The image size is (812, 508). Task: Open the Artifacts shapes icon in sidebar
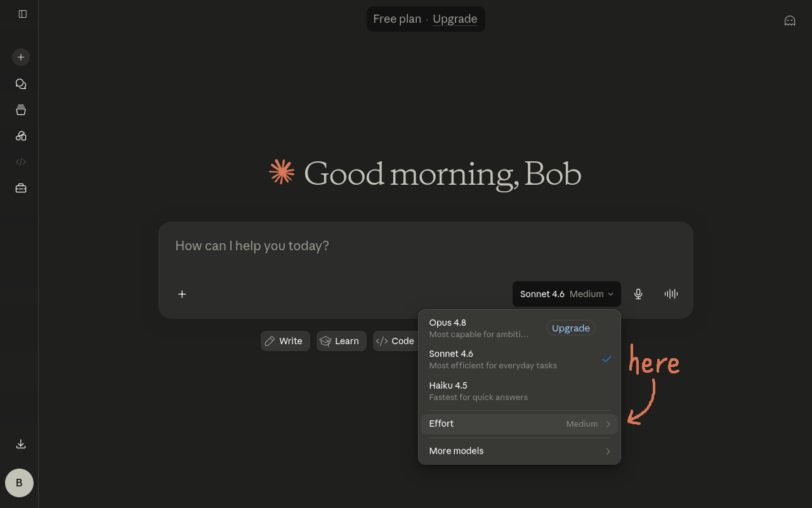tap(21, 136)
